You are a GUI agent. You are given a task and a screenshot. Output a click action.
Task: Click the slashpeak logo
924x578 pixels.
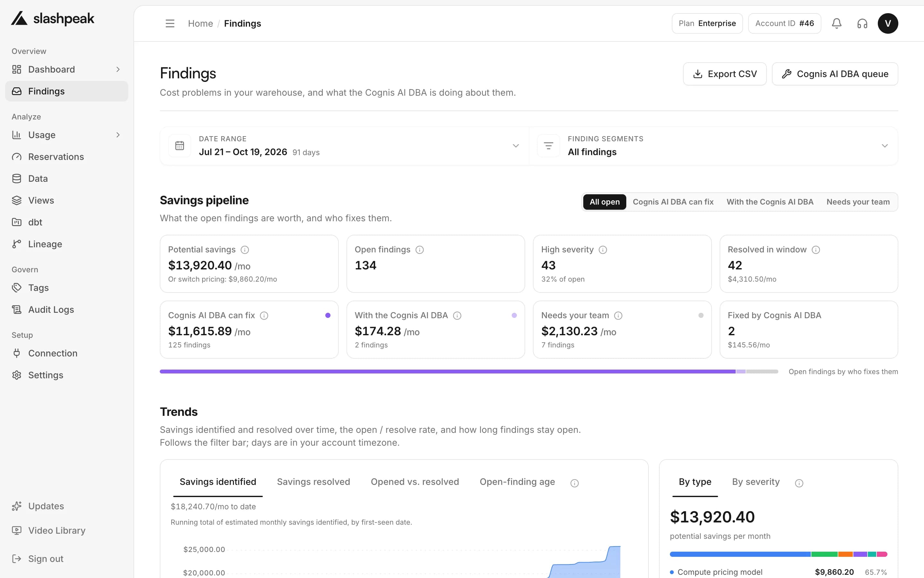tap(52, 18)
